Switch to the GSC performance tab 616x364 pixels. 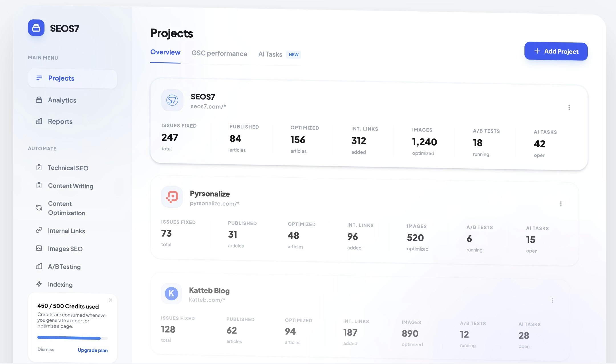click(x=219, y=54)
